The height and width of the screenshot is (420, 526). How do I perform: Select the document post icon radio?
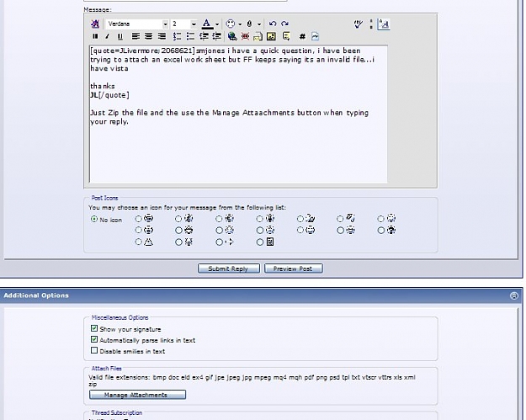[x=260, y=242]
